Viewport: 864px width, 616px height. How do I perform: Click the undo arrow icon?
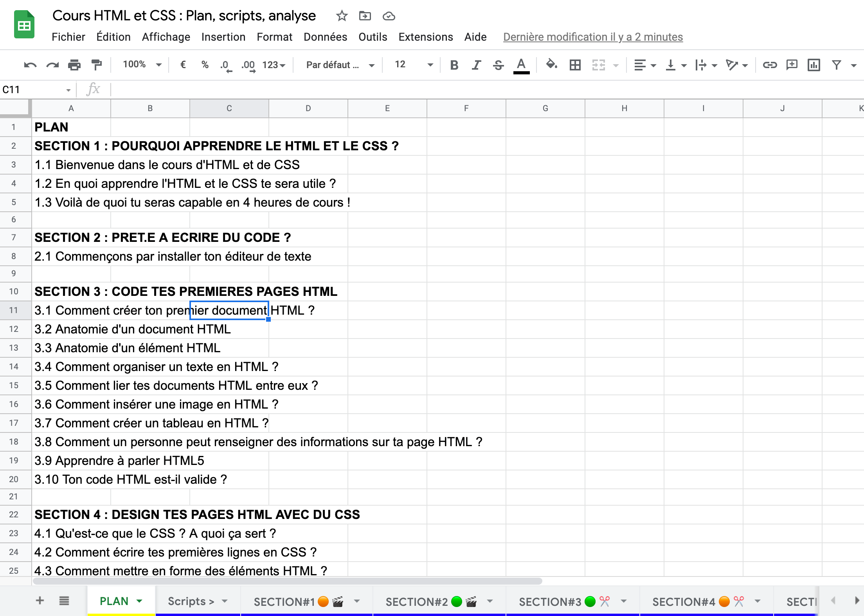(x=30, y=65)
